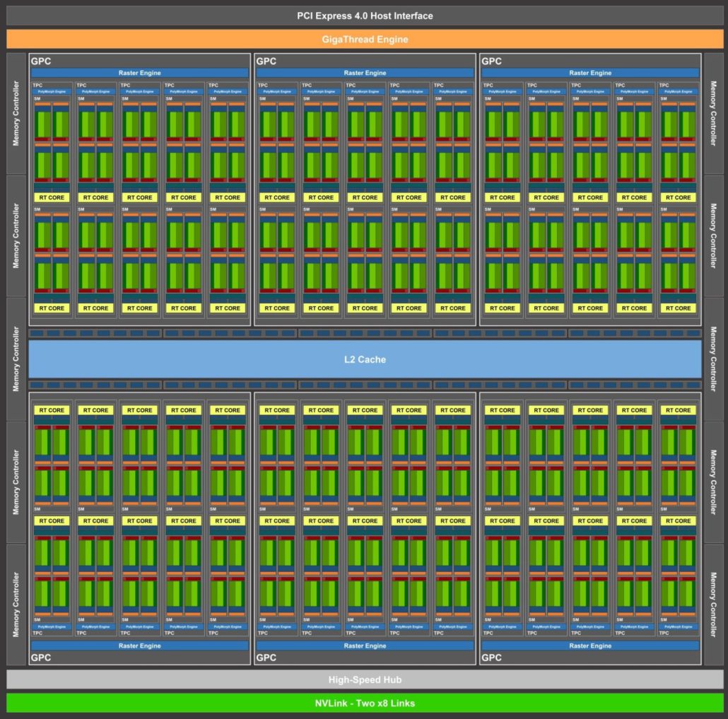
Task: Click the L2 Cache block
Action: click(364, 359)
